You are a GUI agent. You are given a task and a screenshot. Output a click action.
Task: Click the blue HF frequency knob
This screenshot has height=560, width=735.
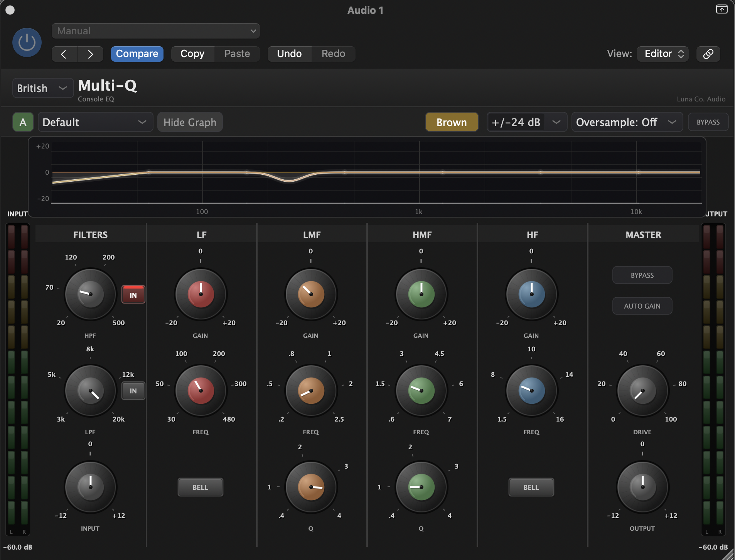[x=531, y=391]
